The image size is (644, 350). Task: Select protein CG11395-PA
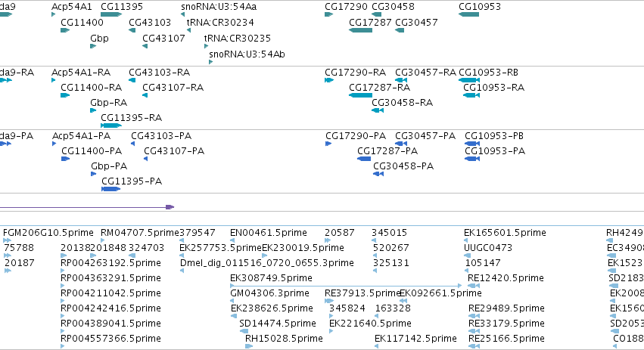pyautogui.click(x=132, y=181)
